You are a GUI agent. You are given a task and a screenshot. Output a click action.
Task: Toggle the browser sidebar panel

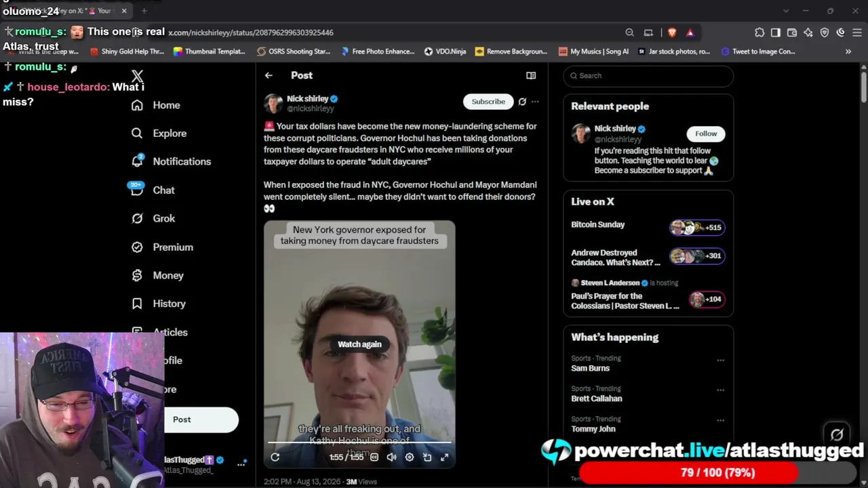[x=776, y=33]
